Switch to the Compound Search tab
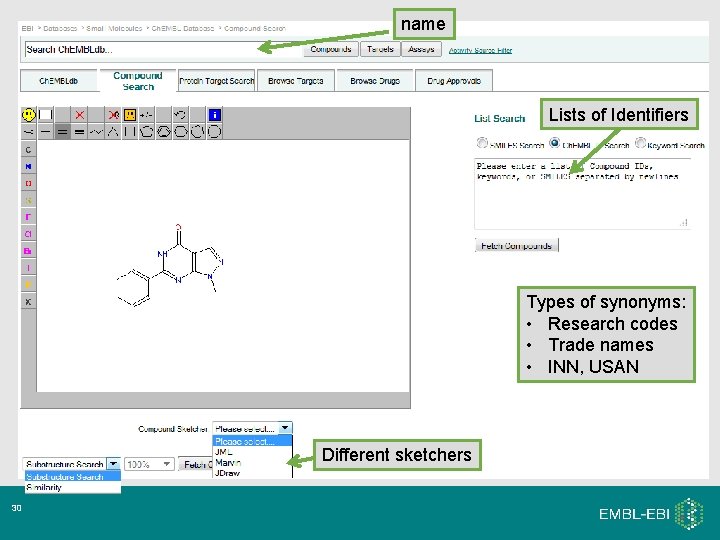This screenshot has width=720, height=540. click(x=138, y=81)
